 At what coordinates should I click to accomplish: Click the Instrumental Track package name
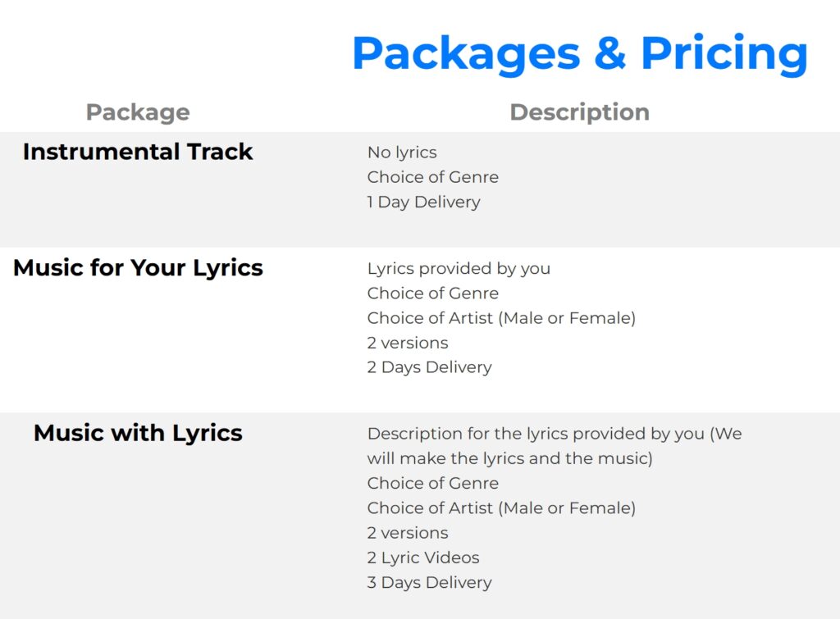[x=138, y=152]
